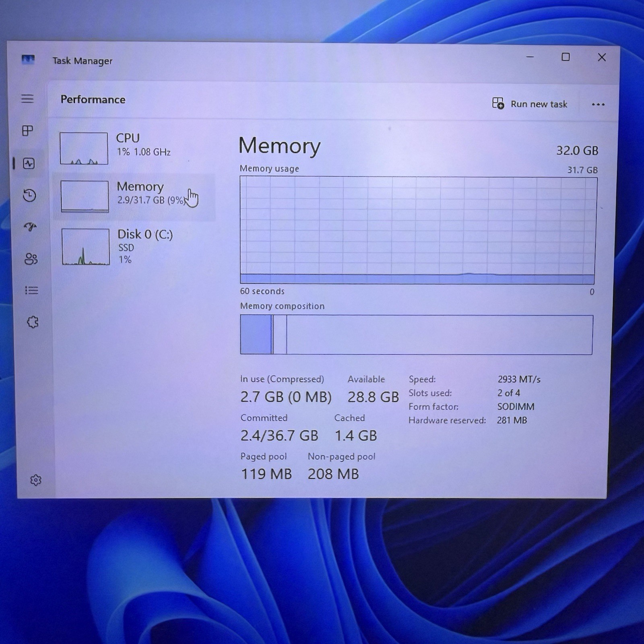Go to the Processes page icon
This screenshot has height=644, width=644.
(x=28, y=131)
